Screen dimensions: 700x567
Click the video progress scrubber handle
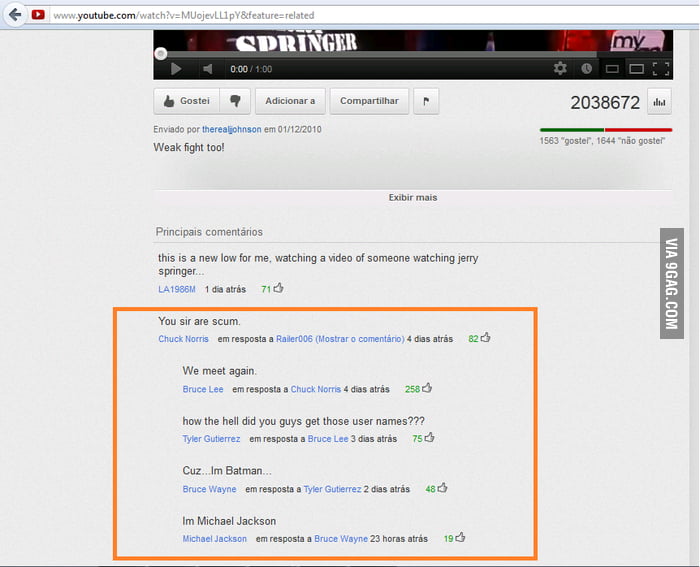[161, 54]
